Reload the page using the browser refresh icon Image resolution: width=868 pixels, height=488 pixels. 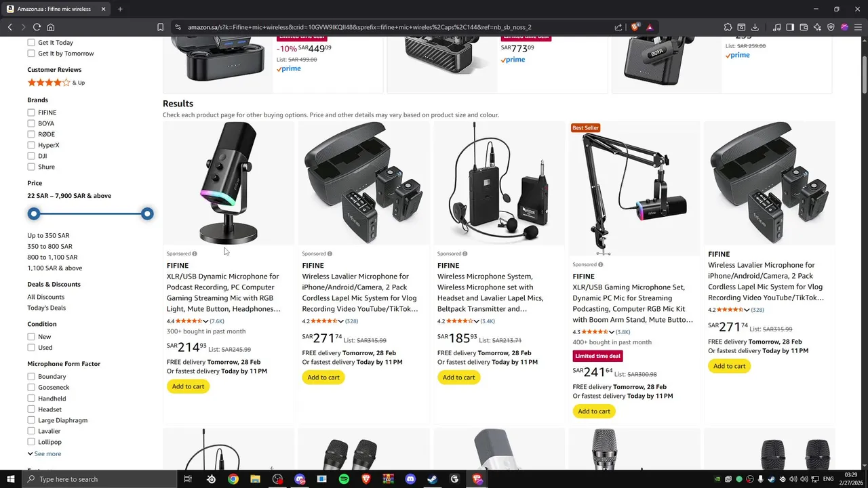[x=37, y=27]
